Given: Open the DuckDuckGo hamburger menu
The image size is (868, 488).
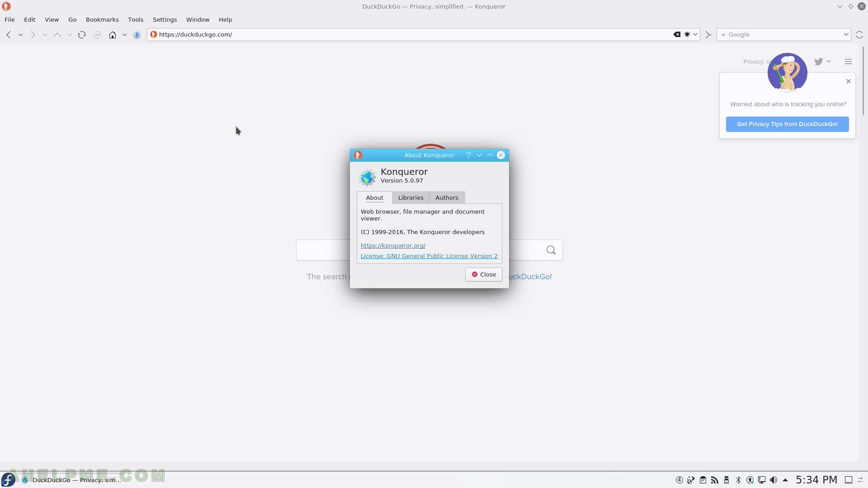Looking at the screenshot, I should click(x=848, y=61).
